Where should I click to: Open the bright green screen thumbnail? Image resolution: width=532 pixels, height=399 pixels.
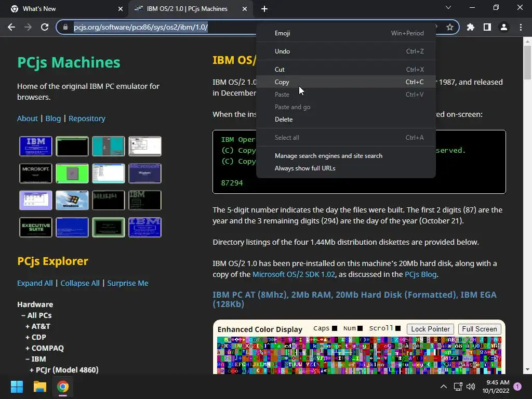click(x=72, y=174)
